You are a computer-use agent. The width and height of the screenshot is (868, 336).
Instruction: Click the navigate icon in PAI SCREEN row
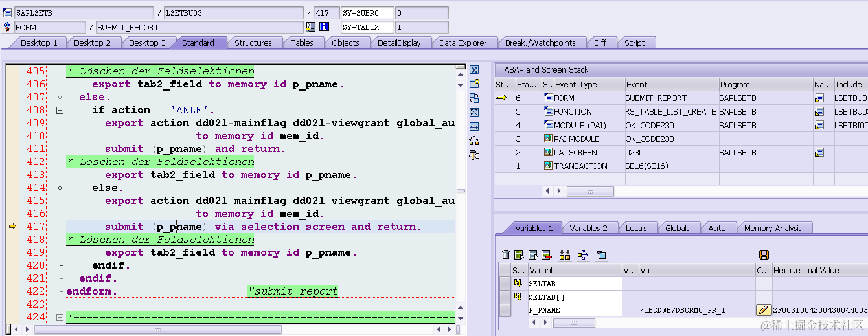pyautogui.click(x=819, y=152)
